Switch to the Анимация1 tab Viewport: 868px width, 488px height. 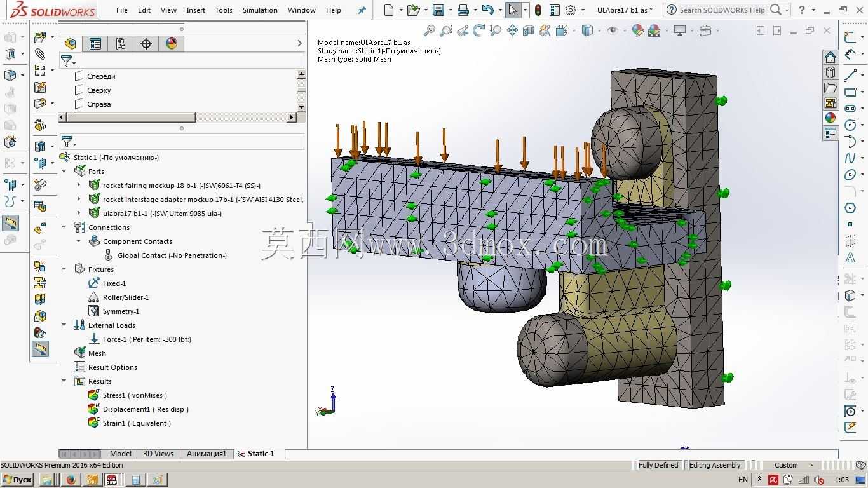pos(207,454)
